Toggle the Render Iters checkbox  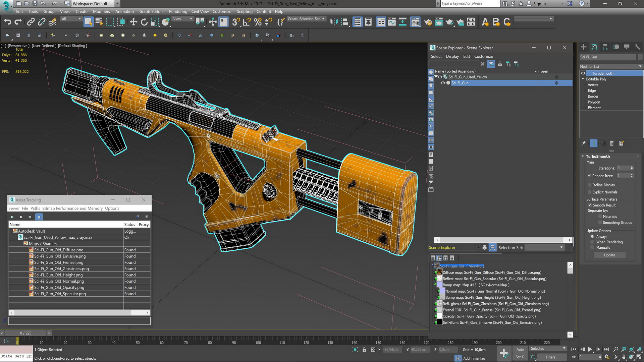click(589, 176)
